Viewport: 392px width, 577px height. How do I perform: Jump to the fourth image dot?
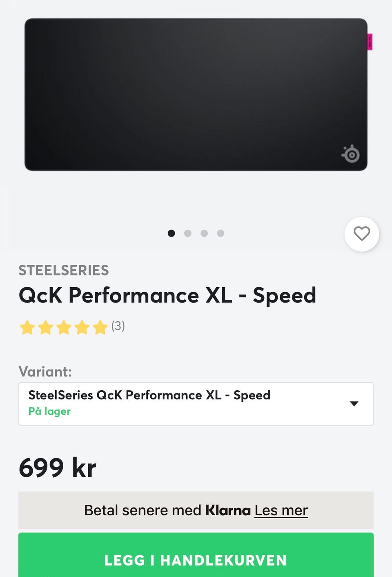coord(220,233)
